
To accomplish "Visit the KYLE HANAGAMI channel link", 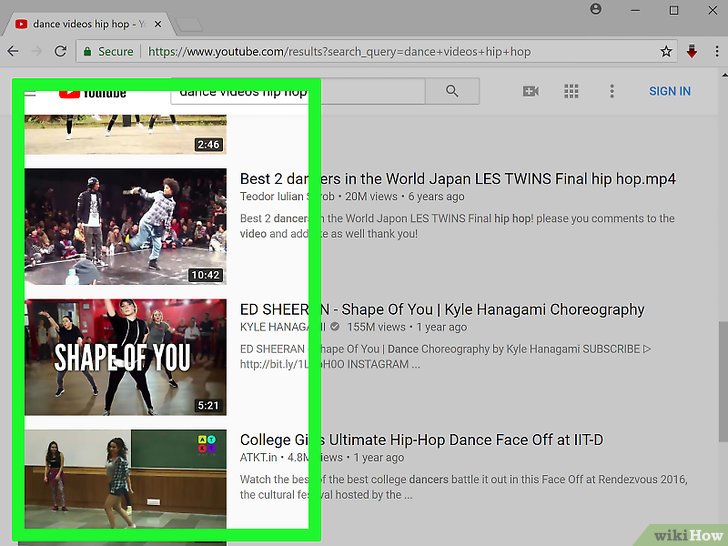I will (283, 327).
